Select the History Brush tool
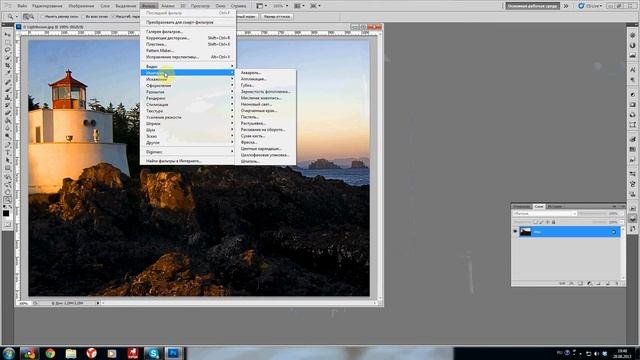The width and height of the screenshot is (640, 360). 7,105
